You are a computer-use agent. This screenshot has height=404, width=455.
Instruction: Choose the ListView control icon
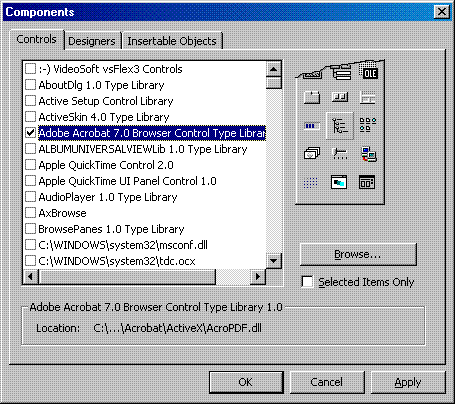368,125
